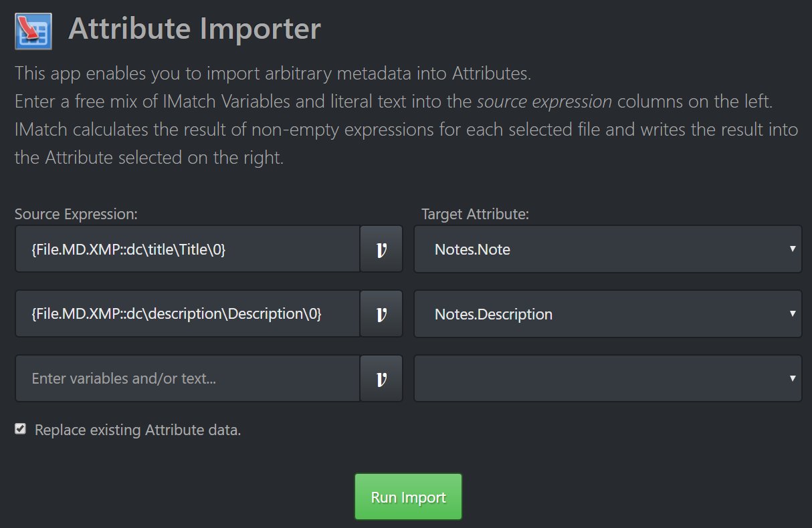
Task: Click the Run Import button
Action: click(x=408, y=497)
